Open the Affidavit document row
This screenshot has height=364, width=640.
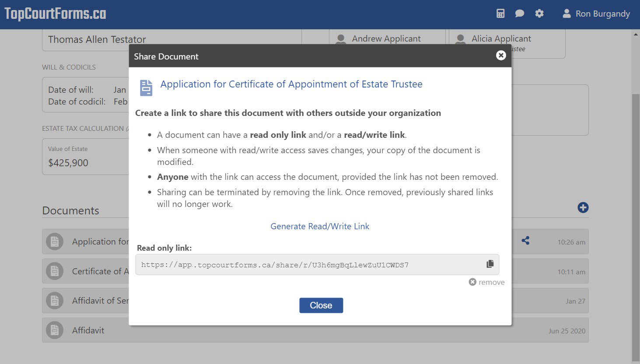[x=306, y=330]
